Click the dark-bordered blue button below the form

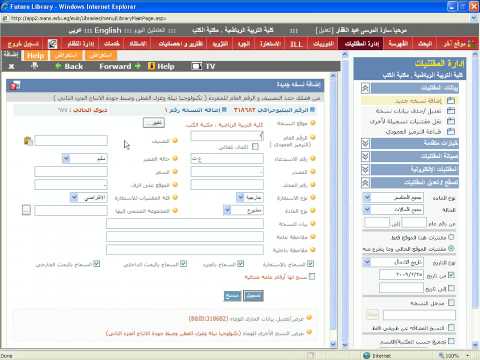coord(253,295)
